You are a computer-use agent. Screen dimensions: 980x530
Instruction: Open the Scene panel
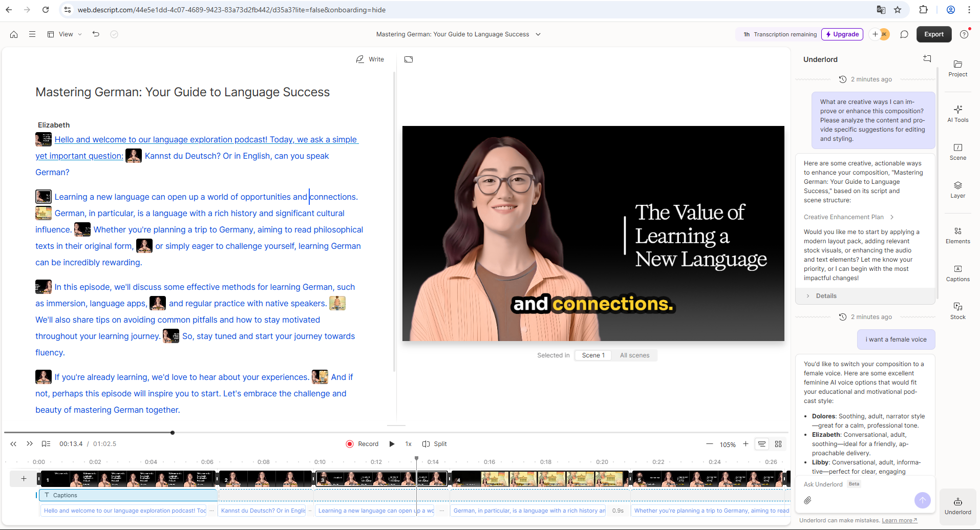coord(957,152)
